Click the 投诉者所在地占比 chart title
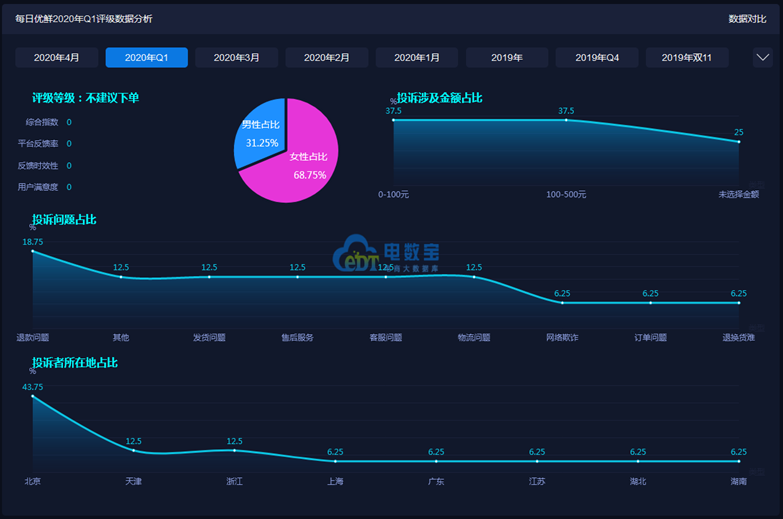The image size is (783, 519). coord(75,363)
